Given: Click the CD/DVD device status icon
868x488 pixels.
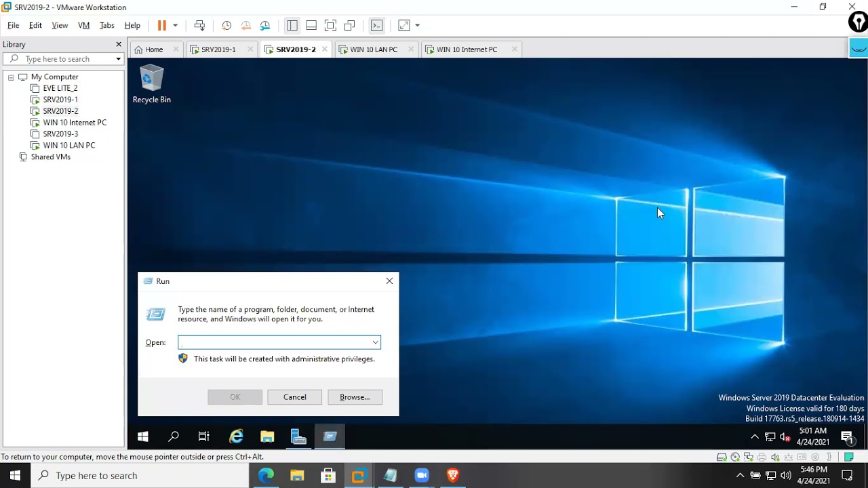Looking at the screenshot, I should 735,457.
